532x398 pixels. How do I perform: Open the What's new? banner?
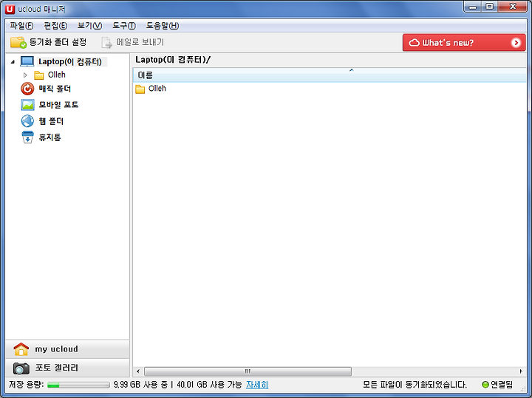coord(464,43)
